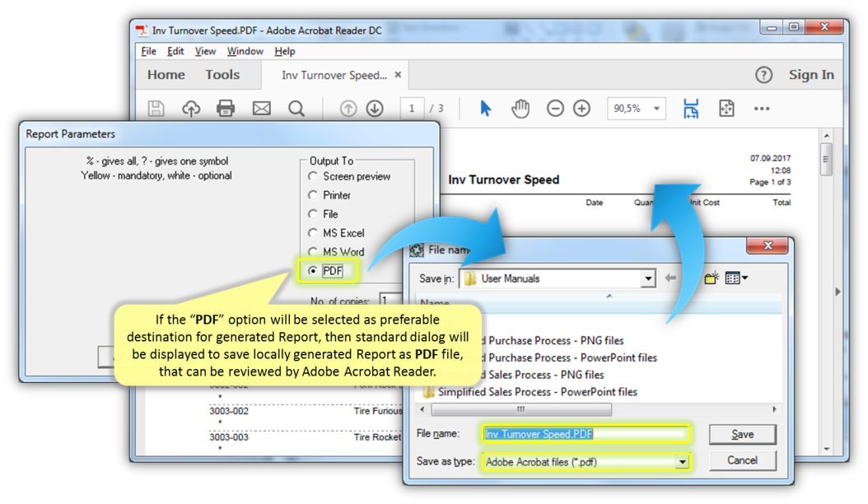Select the File output option

pyautogui.click(x=324, y=214)
